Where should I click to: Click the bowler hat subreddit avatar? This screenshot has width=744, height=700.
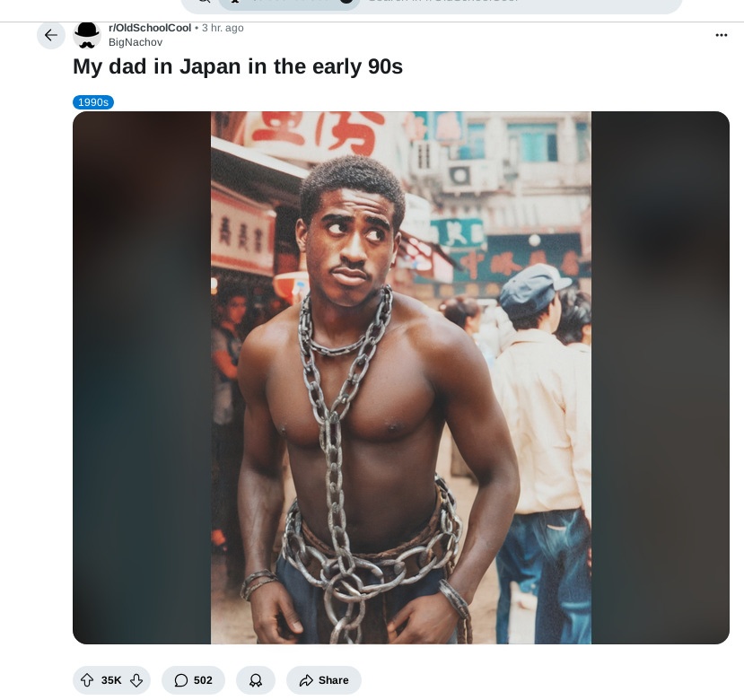[87, 35]
